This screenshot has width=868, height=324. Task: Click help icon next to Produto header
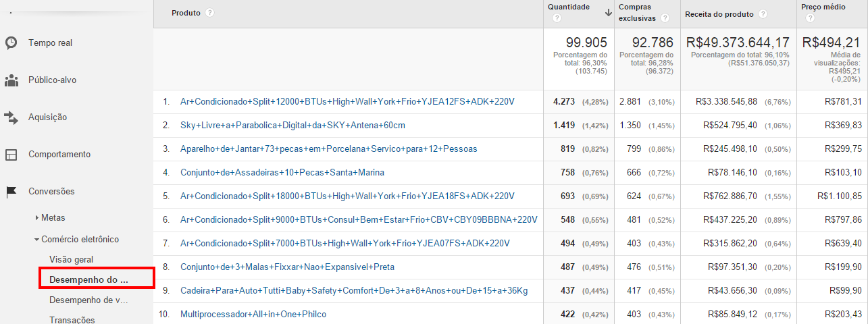point(210,13)
